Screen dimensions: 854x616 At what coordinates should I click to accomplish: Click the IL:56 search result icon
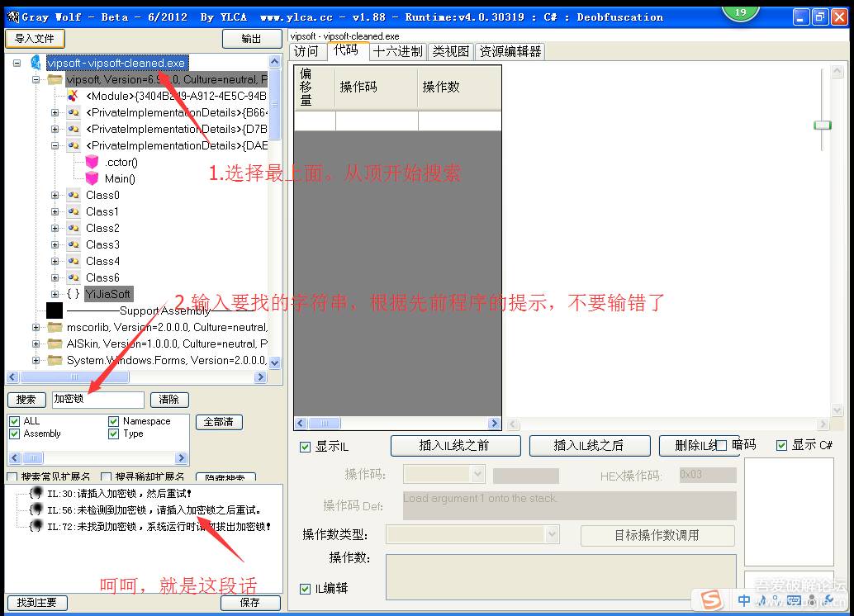click(36, 509)
